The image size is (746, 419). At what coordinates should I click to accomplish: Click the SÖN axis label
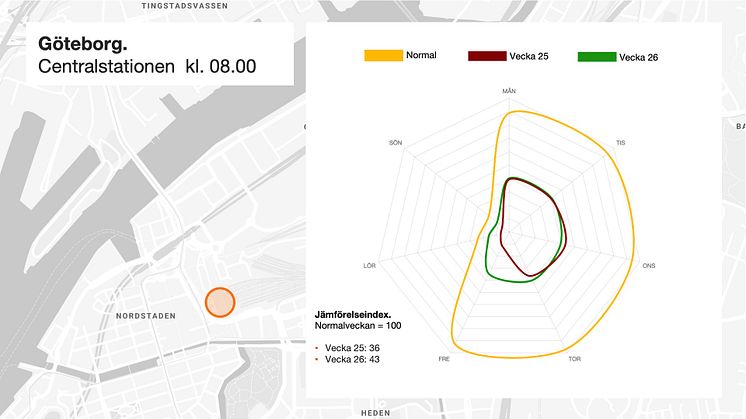395,143
